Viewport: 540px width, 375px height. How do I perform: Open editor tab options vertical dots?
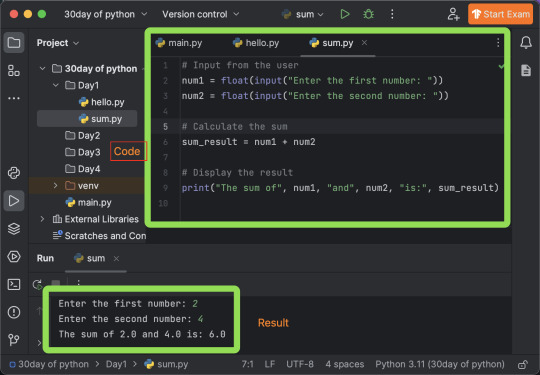coord(498,43)
